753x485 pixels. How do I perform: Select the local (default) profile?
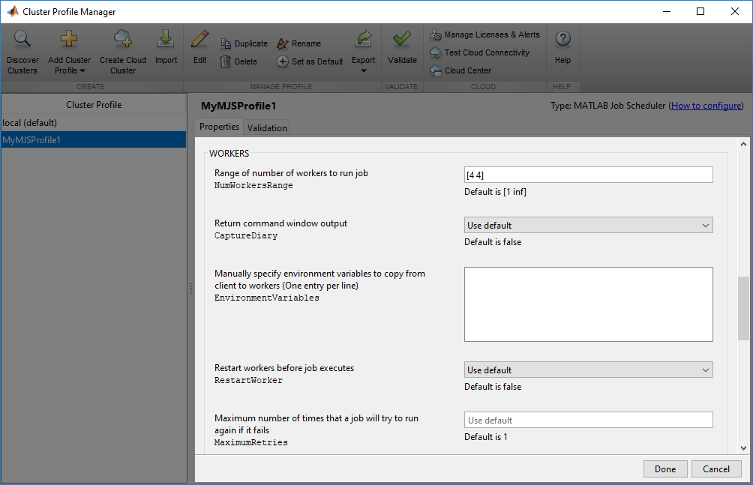94,122
